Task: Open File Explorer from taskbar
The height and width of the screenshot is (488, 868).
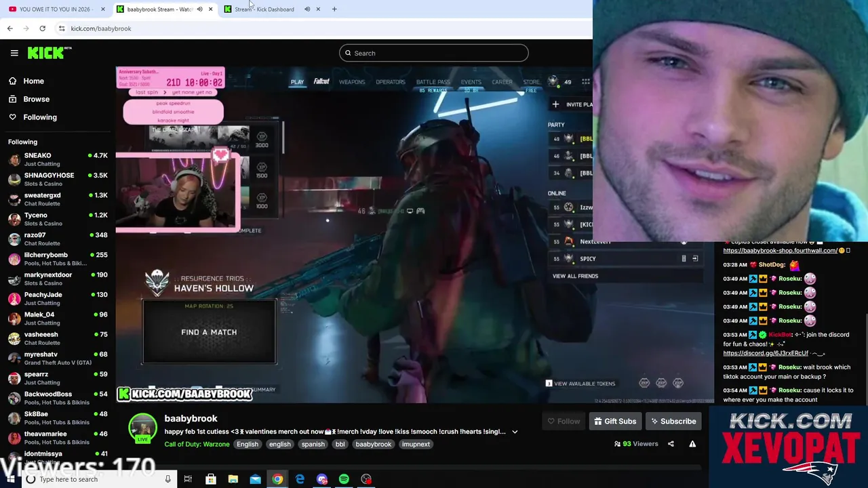Action: [233, 479]
